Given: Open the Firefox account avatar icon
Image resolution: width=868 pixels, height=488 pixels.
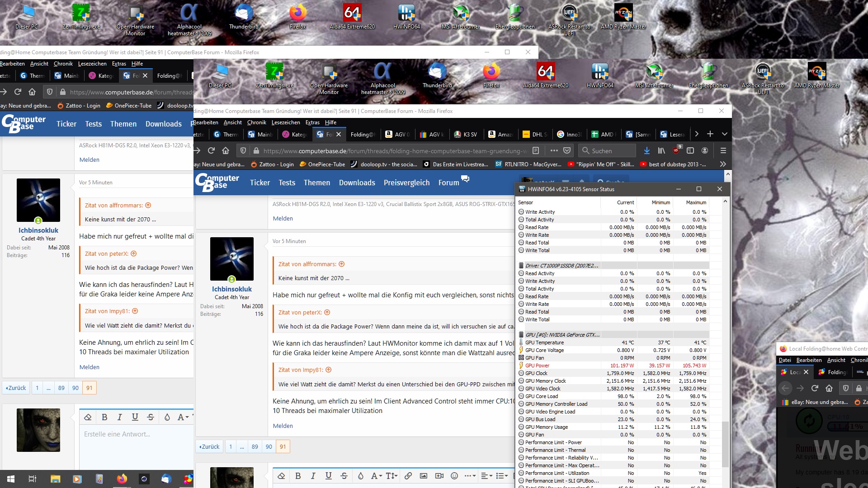Looking at the screenshot, I should (x=705, y=150).
